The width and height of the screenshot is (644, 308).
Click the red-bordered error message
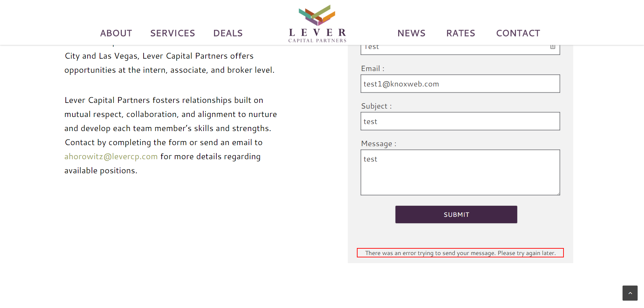tap(460, 253)
